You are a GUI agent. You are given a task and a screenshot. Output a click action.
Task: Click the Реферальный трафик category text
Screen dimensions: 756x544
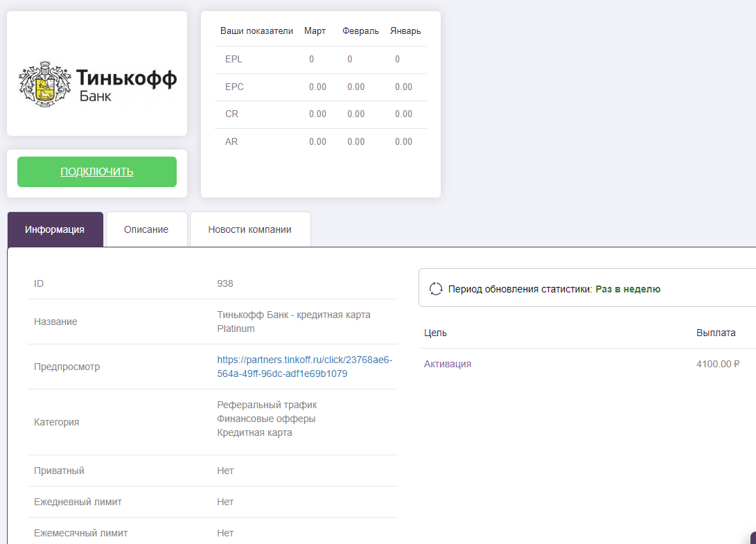click(267, 405)
